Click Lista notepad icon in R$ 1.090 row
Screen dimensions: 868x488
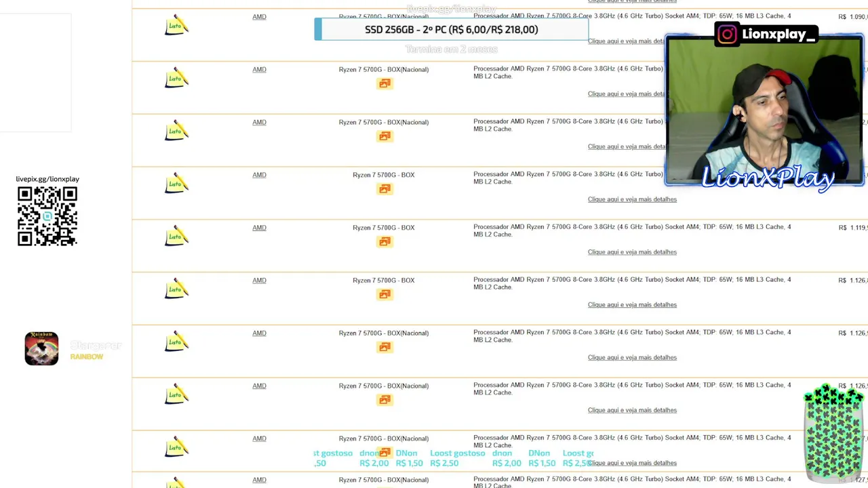(176, 26)
